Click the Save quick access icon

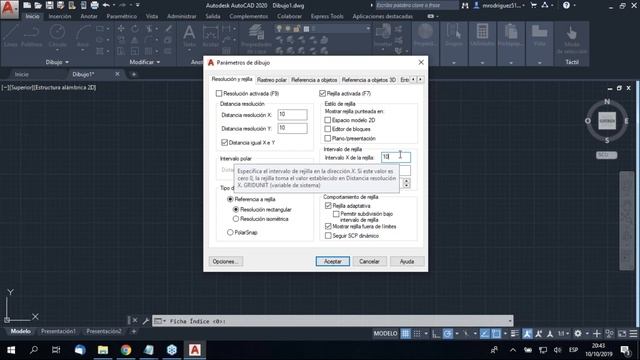pyautogui.click(x=49, y=5)
